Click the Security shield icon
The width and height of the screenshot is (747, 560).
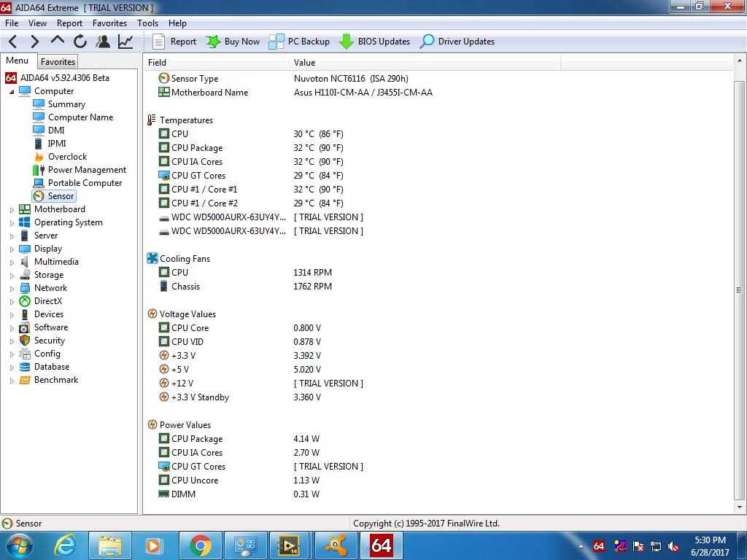click(x=25, y=341)
